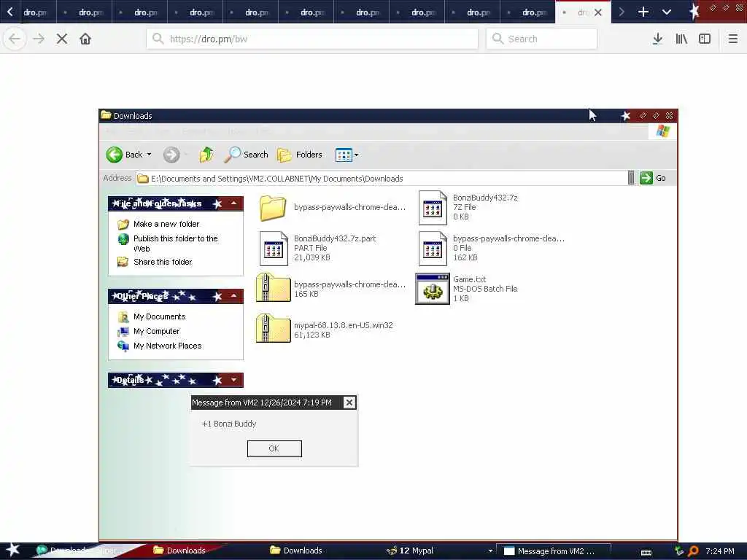
Task: Open the browser hamburger menu
Action: (x=733, y=39)
